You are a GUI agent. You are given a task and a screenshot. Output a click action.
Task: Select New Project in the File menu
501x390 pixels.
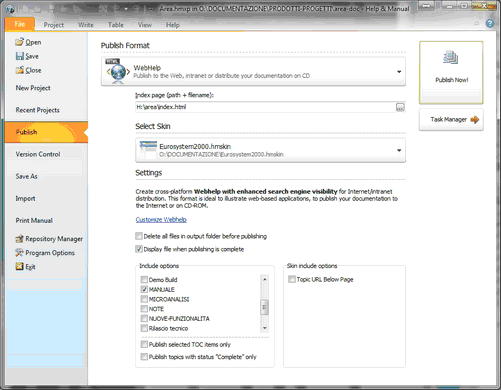pos(33,88)
